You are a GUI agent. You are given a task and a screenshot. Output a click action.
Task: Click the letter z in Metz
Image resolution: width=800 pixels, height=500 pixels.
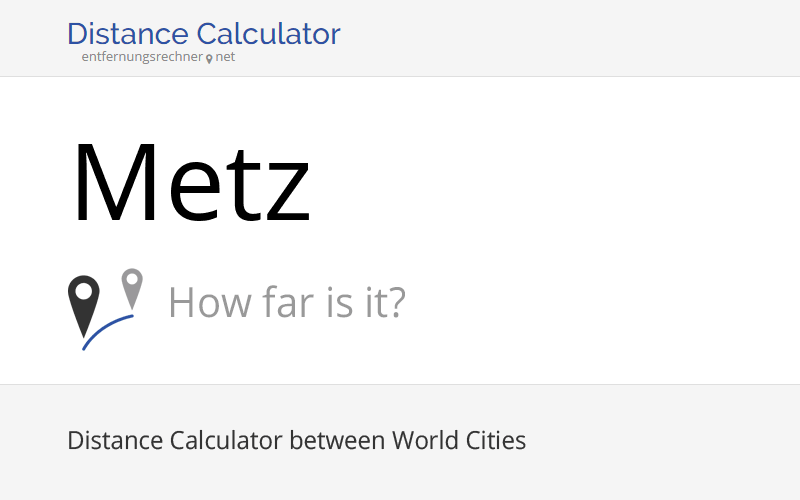(x=288, y=196)
